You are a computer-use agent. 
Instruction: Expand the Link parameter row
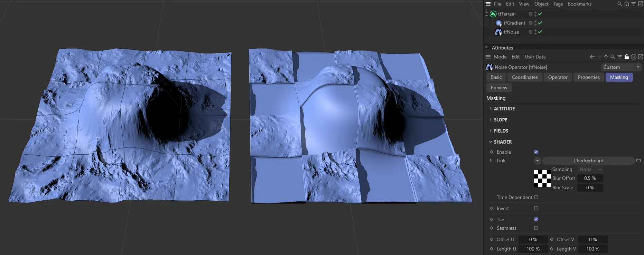[491, 161]
